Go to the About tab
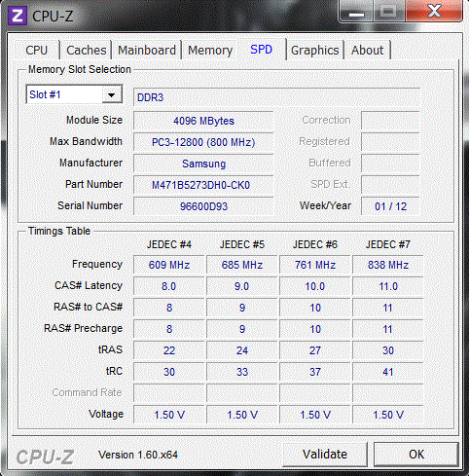This screenshot has width=469, height=476. pos(367,51)
